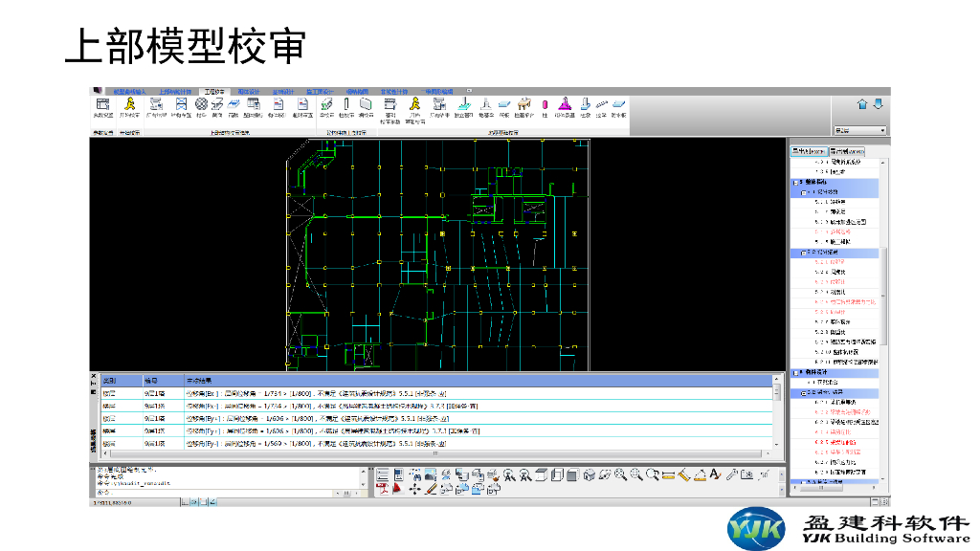Click the 参数设置 icon in the ribbon
Screen dimensions: 980x551
(x=102, y=105)
